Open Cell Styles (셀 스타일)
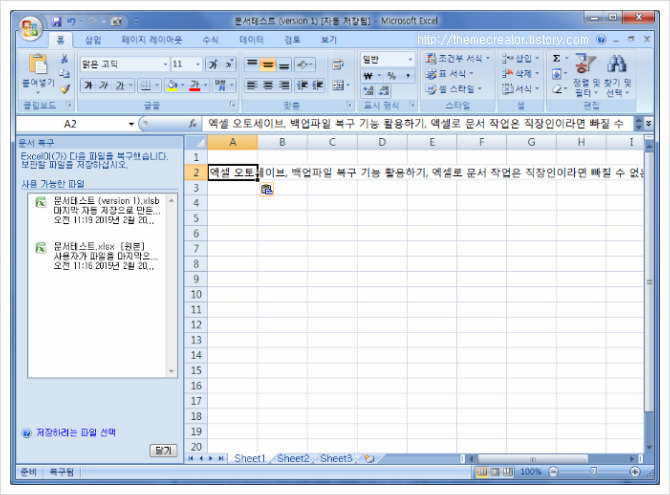 click(x=453, y=89)
